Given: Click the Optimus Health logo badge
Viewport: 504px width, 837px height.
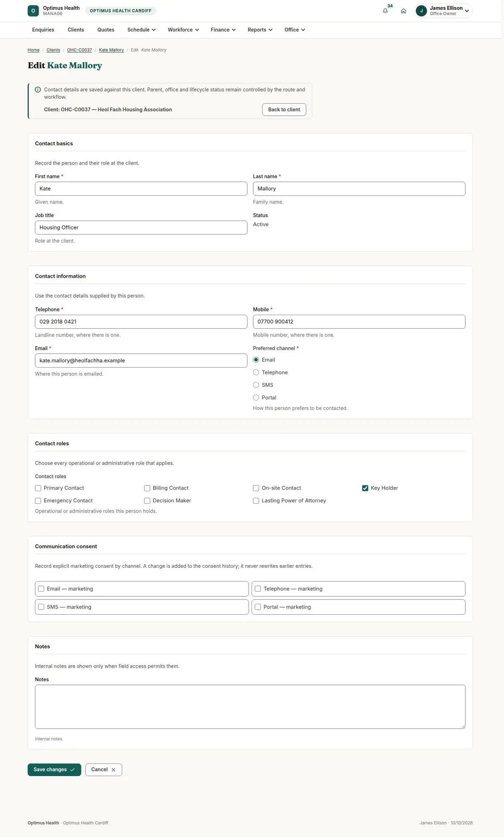Looking at the screenshot, I should (33, 11).
